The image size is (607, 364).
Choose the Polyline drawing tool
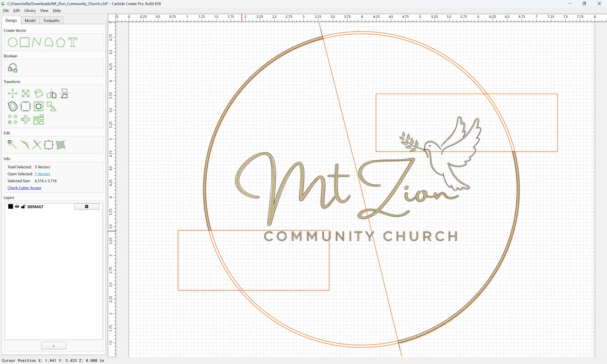pyautogui.click(x=37, y=42)
